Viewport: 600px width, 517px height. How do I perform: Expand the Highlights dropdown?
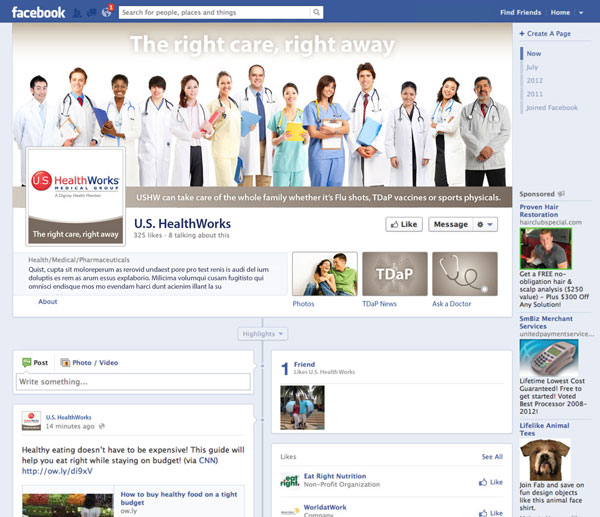(262, 334)
